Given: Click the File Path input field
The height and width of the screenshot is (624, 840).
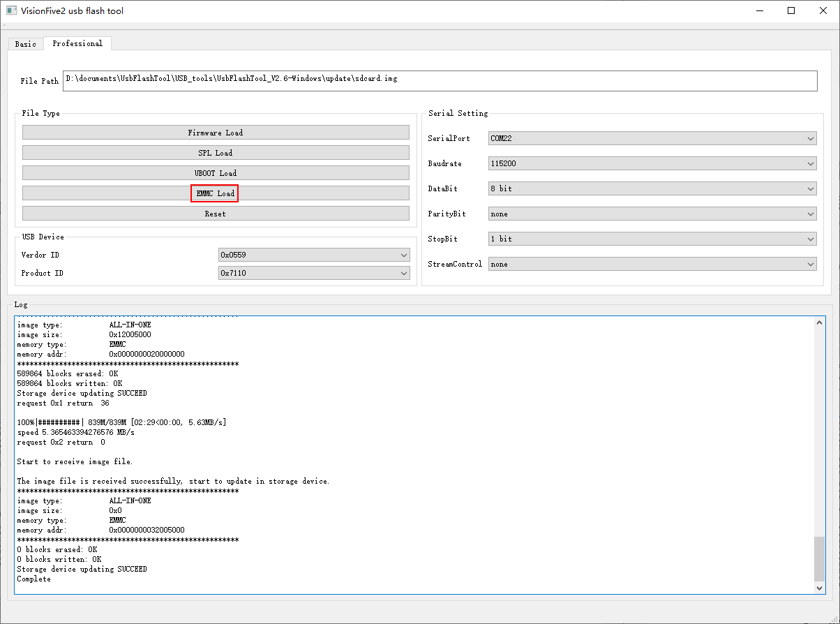Looking at the screenshot, I should (440, 80).
